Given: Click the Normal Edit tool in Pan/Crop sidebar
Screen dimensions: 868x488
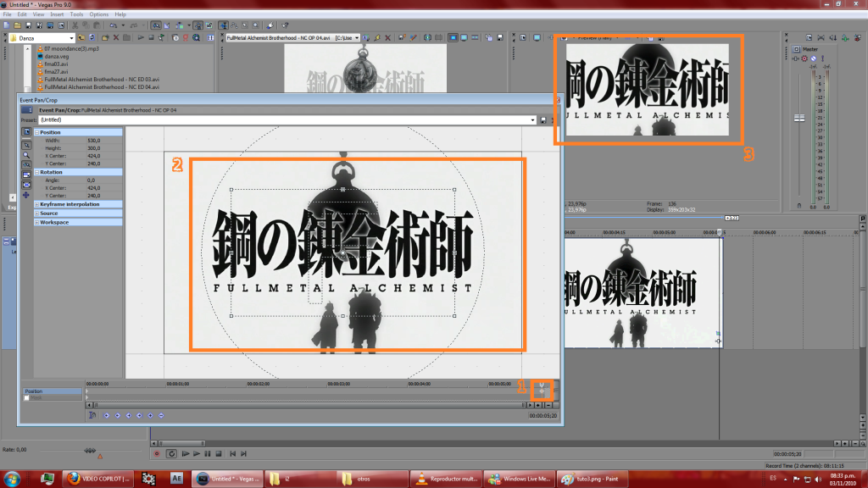Looking at the screenshot, I should point(26,145).
